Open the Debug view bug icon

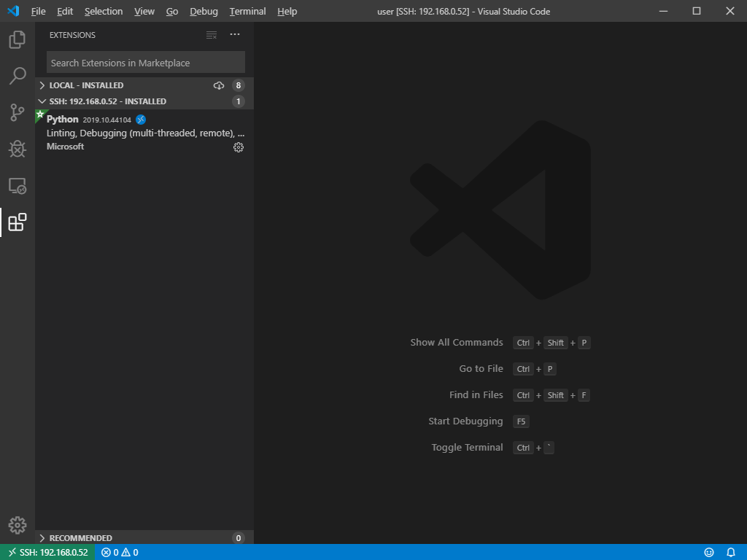tap(18, 149)
